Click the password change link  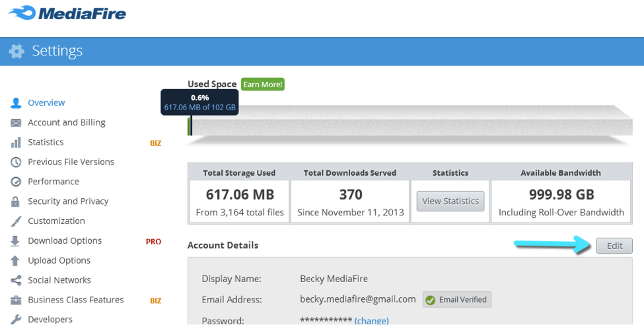(371, 321)
